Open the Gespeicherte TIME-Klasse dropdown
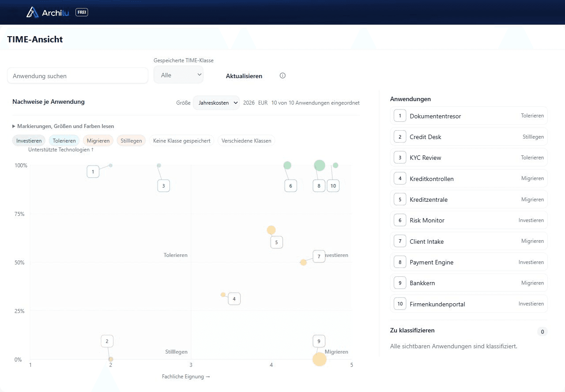Screen dimensions: 565x392 pos(178,75)
